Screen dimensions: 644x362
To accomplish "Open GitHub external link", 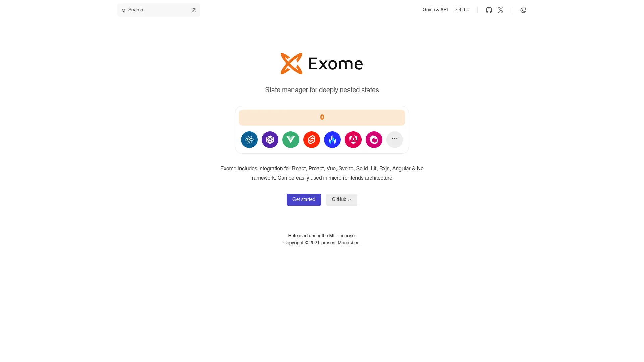I will tap(341, 199).
